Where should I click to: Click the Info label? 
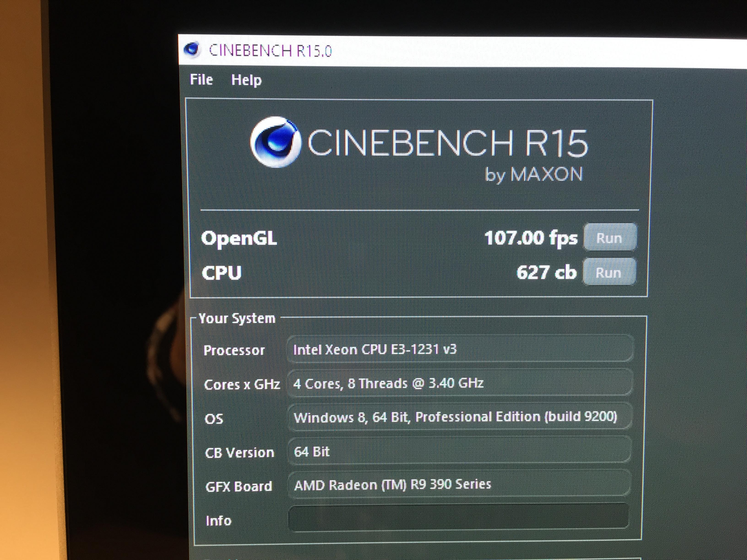[x=218, y=520]
